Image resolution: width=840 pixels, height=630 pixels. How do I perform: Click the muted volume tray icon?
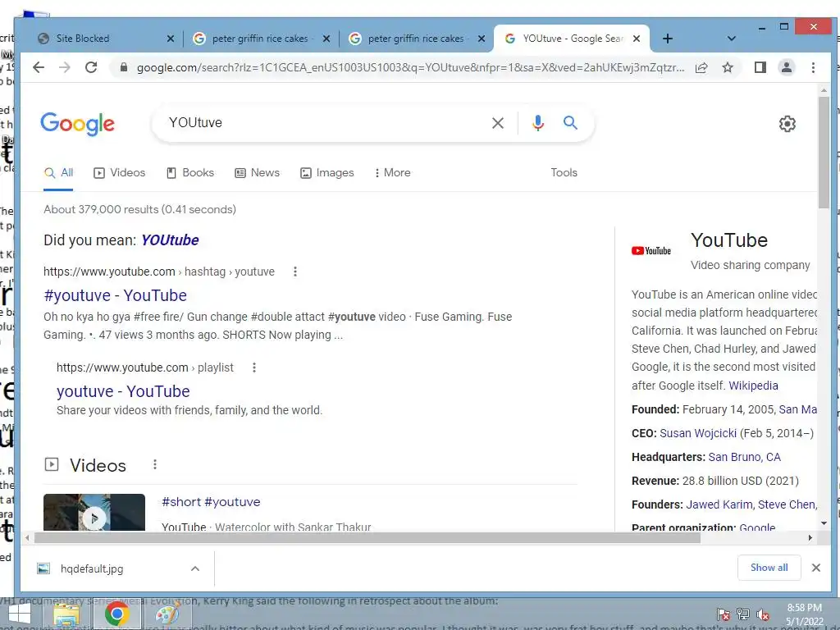coord(763,615)
